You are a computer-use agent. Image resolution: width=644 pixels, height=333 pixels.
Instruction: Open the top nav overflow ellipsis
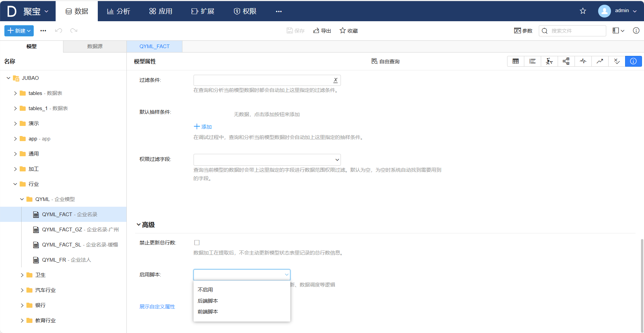[x=279, y=11]
